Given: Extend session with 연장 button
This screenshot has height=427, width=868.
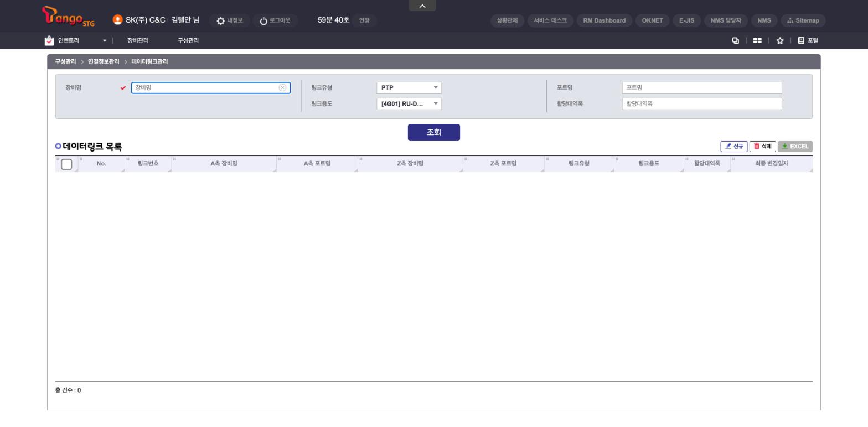Looking at the screenshot, I should (x=364, y=20).
